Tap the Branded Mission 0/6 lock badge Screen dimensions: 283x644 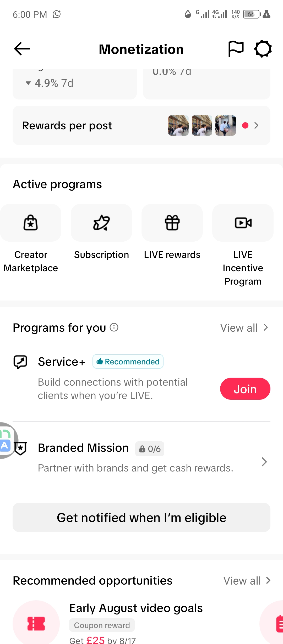click(150, 449)
